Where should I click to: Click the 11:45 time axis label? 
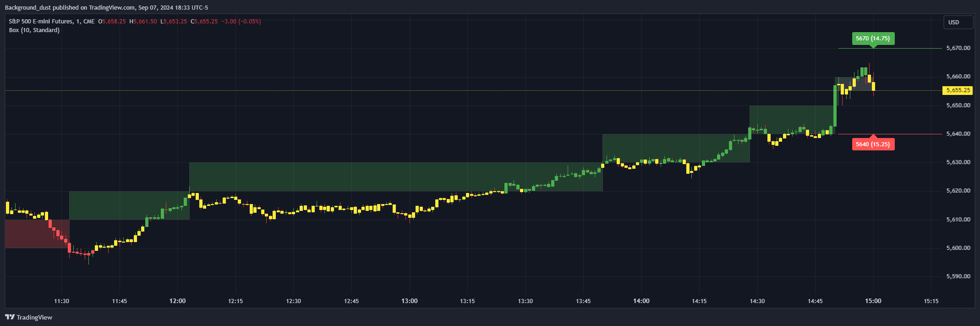120,301
